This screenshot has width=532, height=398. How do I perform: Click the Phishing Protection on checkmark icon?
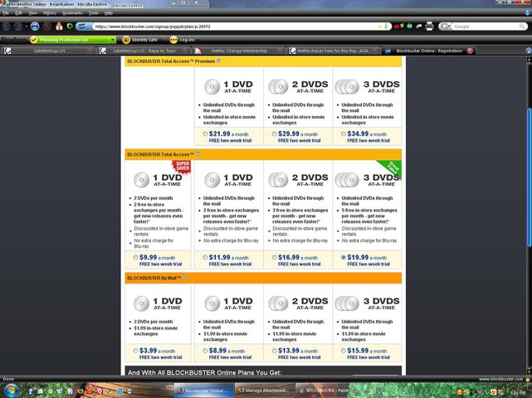33,40
